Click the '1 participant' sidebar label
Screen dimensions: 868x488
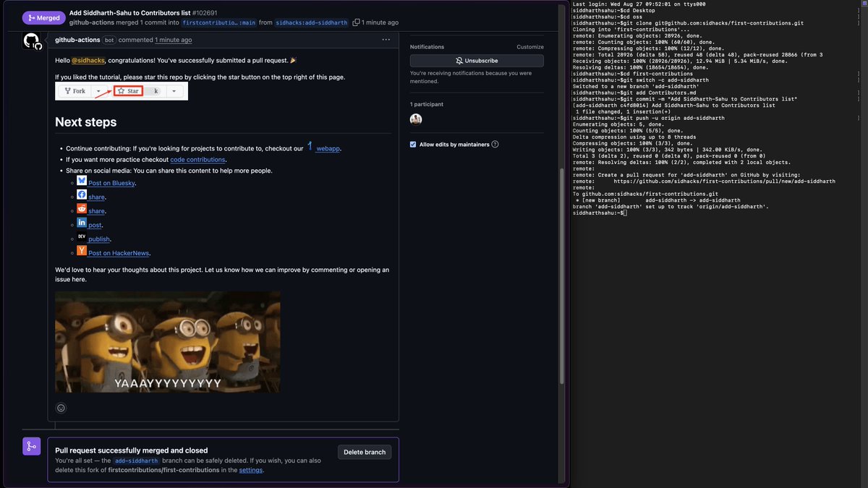pyautogui.click(x=427, y=104)
